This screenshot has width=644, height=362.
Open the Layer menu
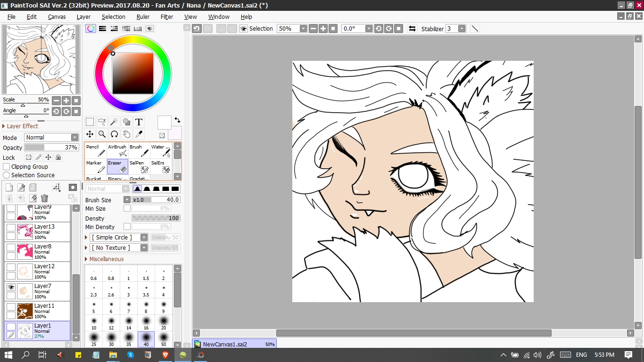[83, 16]
